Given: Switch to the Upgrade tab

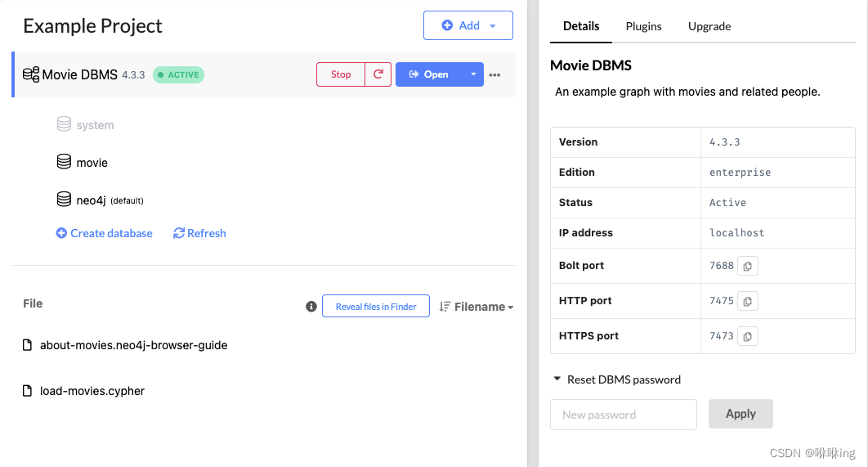Looking at the screenshot, I should 709,26.
